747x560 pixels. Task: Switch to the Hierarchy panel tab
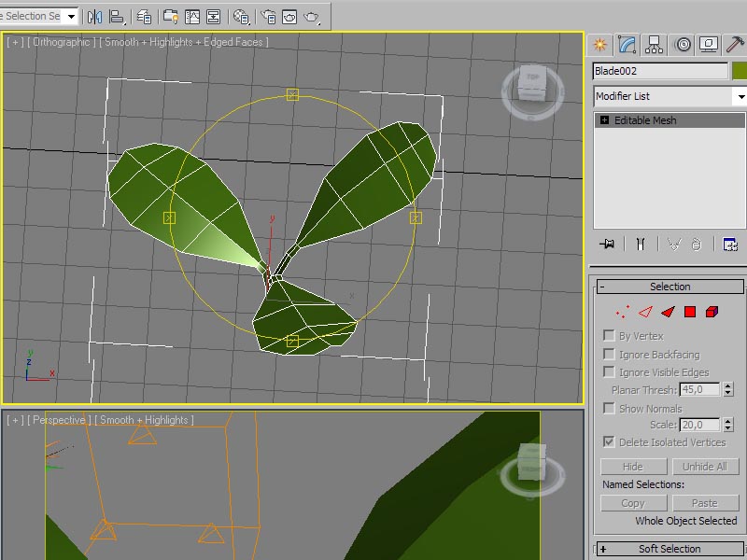tap(655, 44)
